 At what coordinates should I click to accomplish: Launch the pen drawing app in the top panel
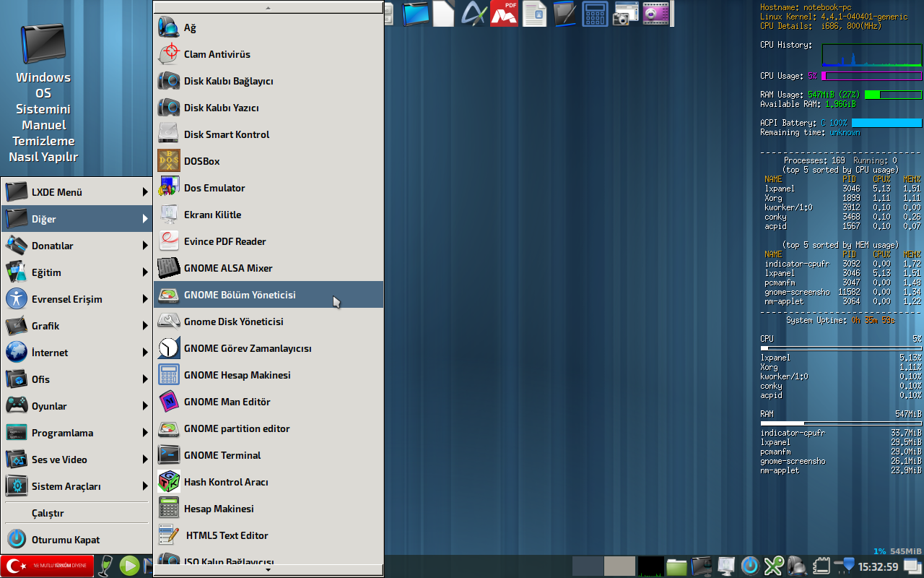(474, 14)
